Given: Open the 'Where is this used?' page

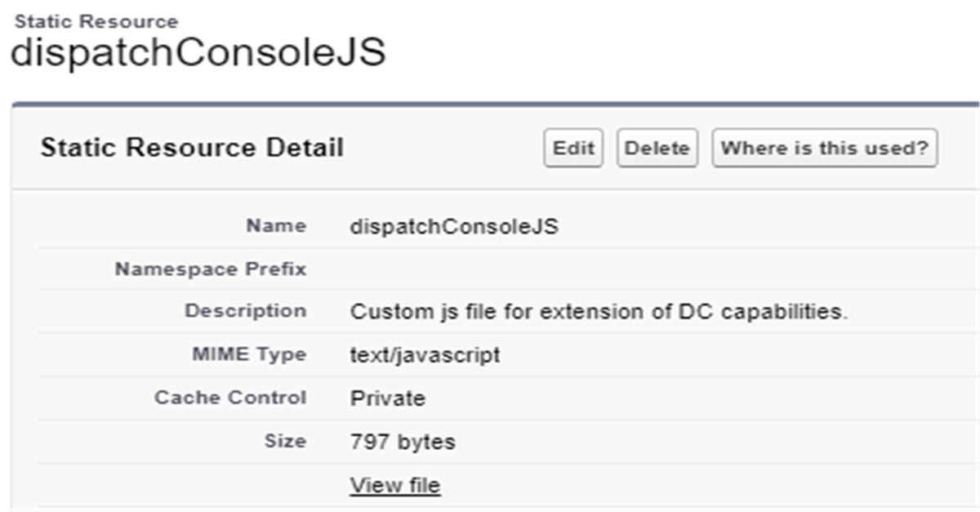Looking at the screenshot, I should coord(824,149).
